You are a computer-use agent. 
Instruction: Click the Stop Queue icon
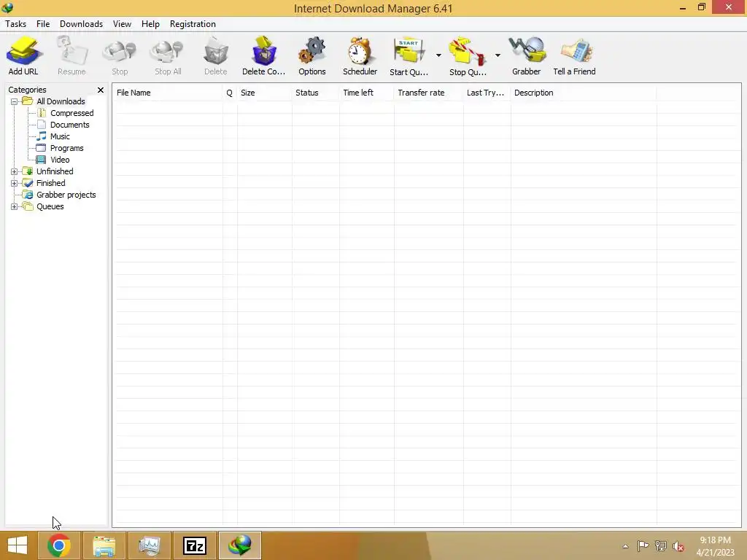tap(468, 55)
